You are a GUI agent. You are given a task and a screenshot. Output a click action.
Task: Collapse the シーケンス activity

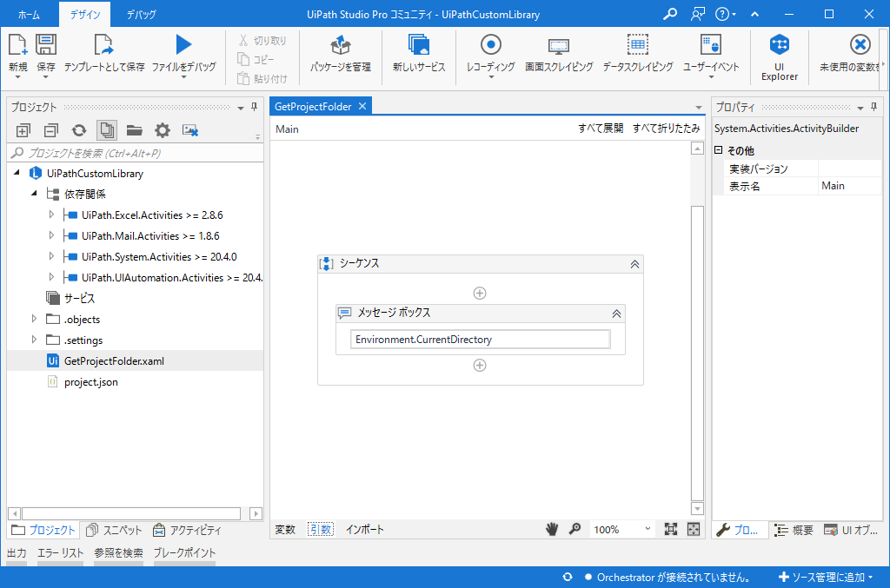click(634, 264)
